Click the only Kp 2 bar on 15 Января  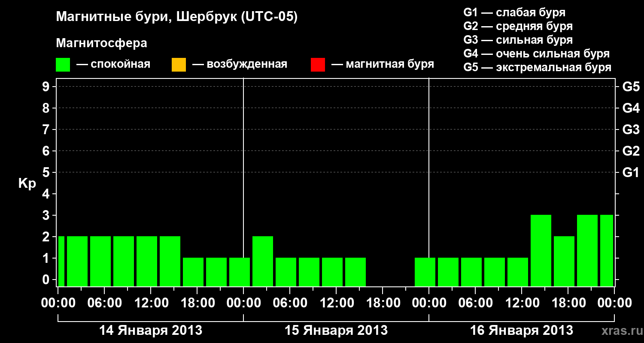point(263,261)
